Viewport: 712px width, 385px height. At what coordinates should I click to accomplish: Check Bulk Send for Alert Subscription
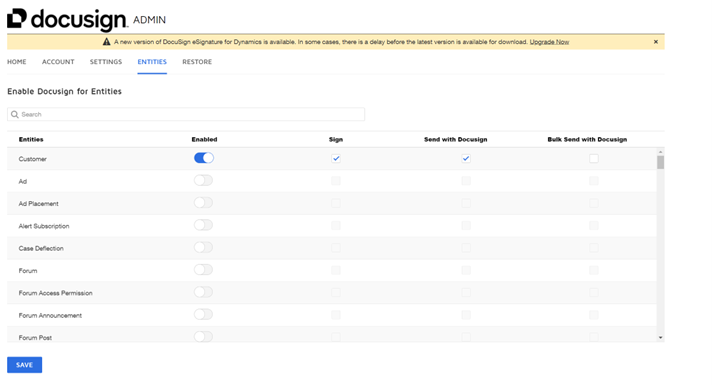click(593, 225)
